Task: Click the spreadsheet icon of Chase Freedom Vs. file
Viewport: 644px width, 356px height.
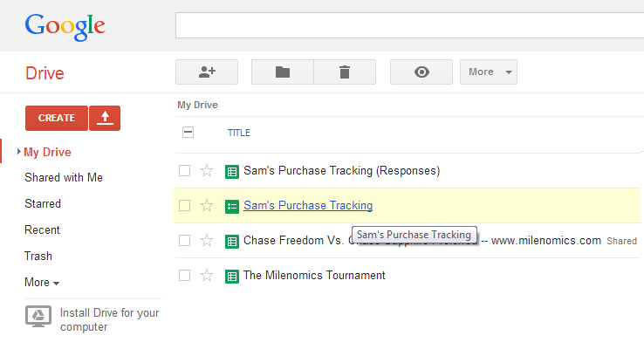Action: tap(232, 242)
